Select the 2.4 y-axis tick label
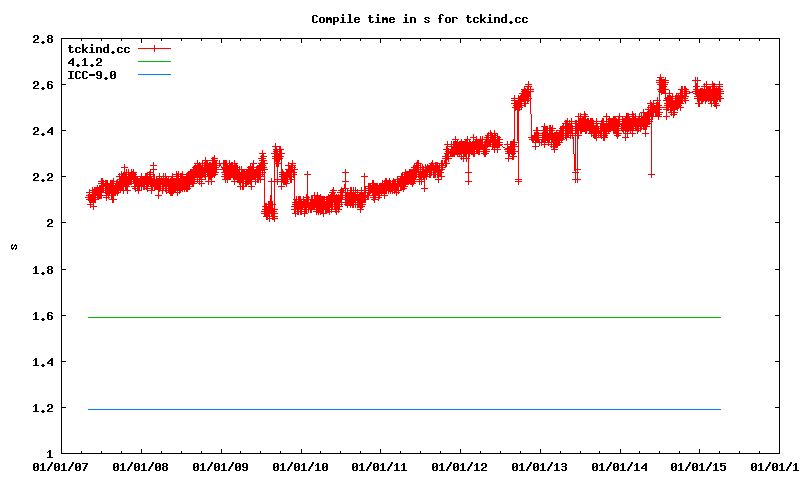Screen dimensions: 800x480 click(x=42, y=131)
